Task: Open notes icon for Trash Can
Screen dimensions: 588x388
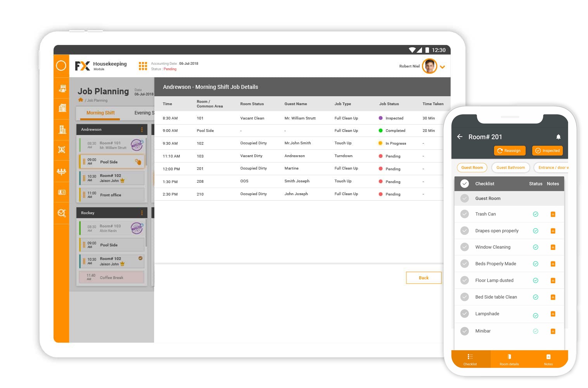Action: coord(553,214)
